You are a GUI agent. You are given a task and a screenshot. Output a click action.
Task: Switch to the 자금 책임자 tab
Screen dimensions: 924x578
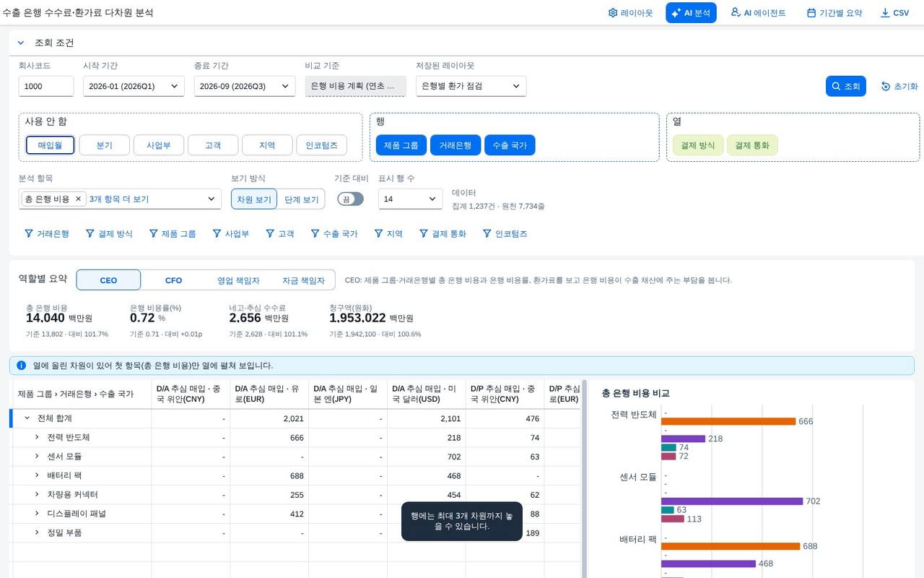tap(303, 280)
